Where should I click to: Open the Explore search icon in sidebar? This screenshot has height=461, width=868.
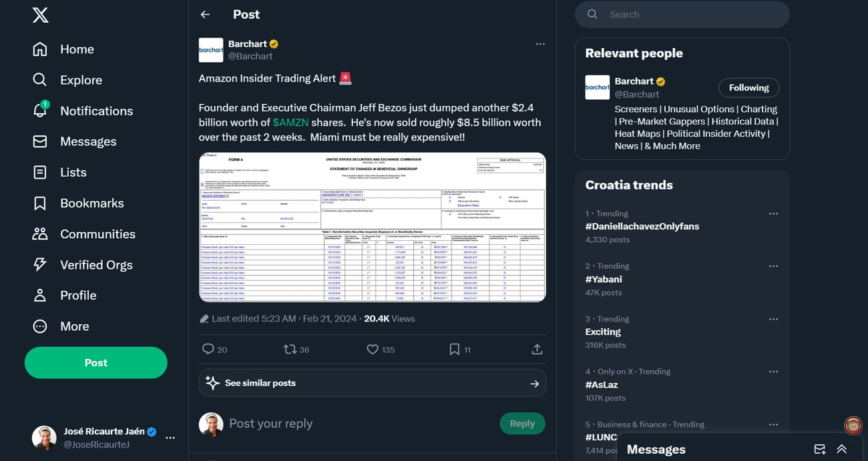coord(40,80)
